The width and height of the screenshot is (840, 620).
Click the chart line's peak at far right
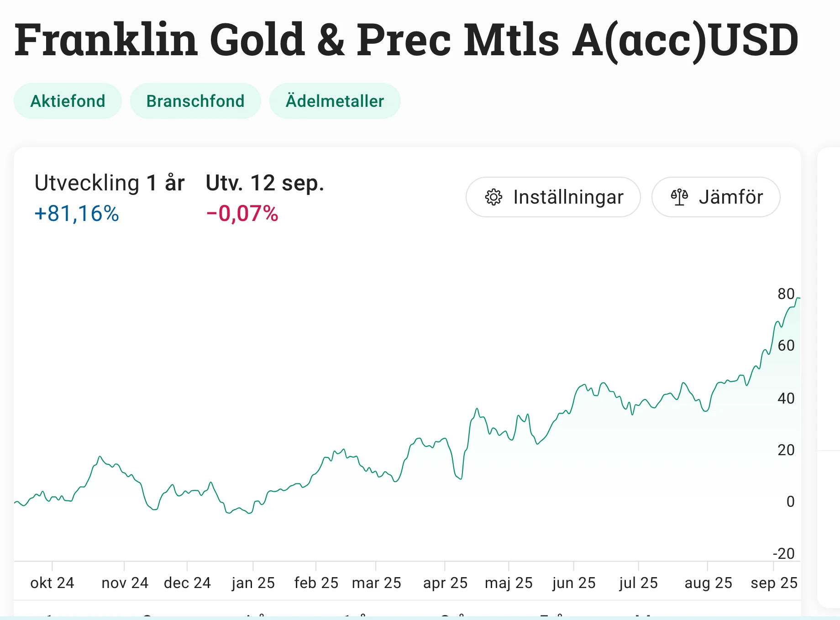pyautogui.click(x=798, y=298)
